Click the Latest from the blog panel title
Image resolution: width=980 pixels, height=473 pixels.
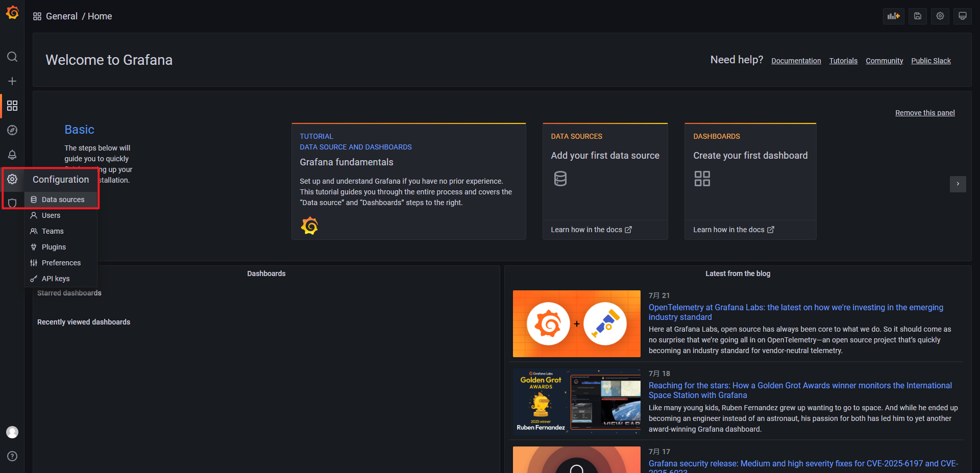pyautogui.click(x=738, y=273)
